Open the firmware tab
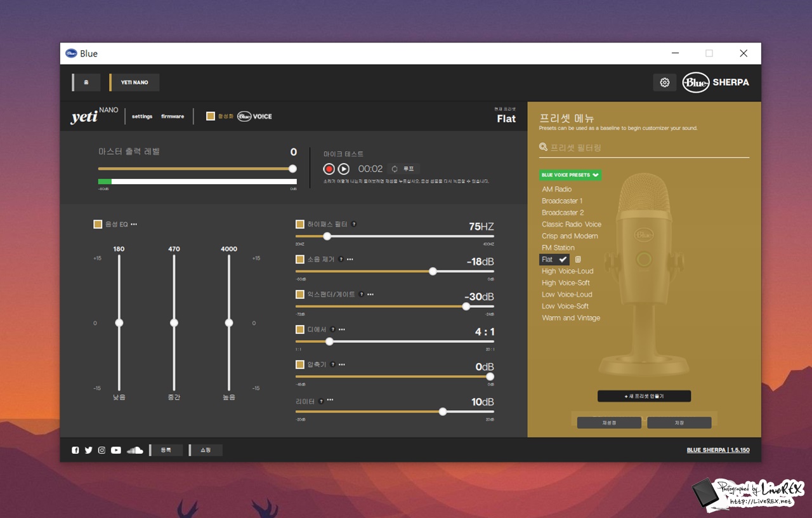This screenshot has width=812, height=518. [173, 117]
